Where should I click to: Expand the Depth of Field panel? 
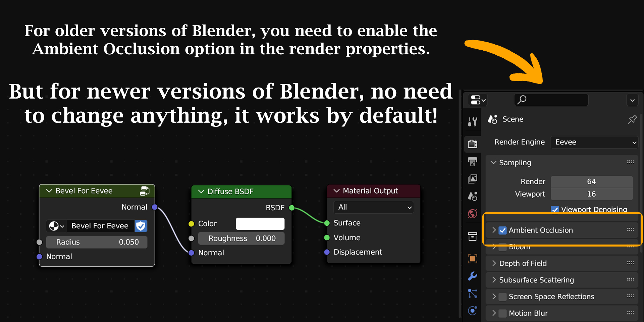(x=494, y=263)
